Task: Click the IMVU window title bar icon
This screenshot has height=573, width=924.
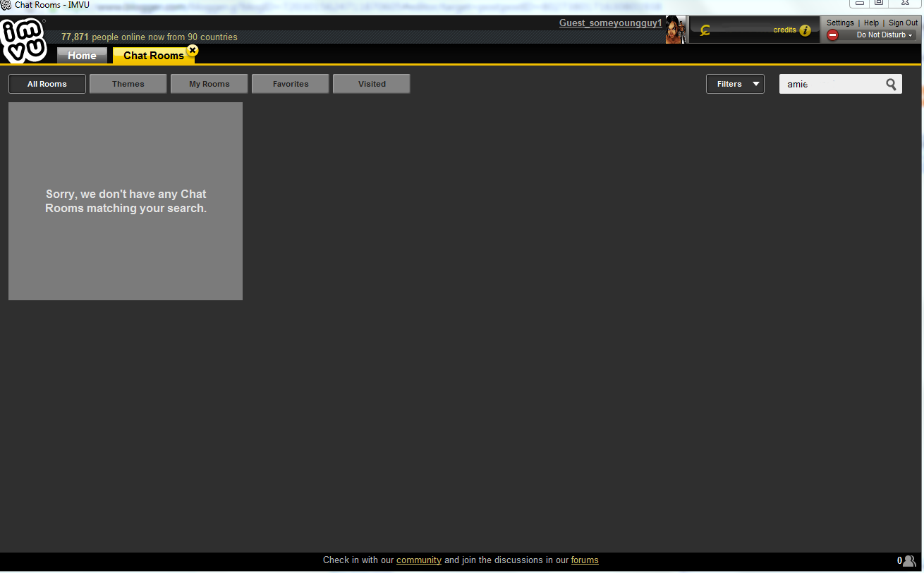Action: 6,5
